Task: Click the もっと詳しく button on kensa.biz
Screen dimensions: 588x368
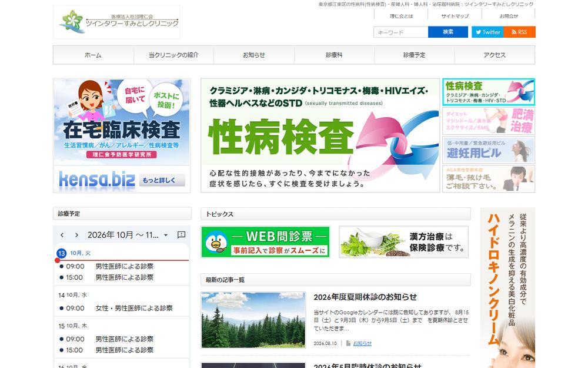Action: pyautogui.click(x=162, y=180)
